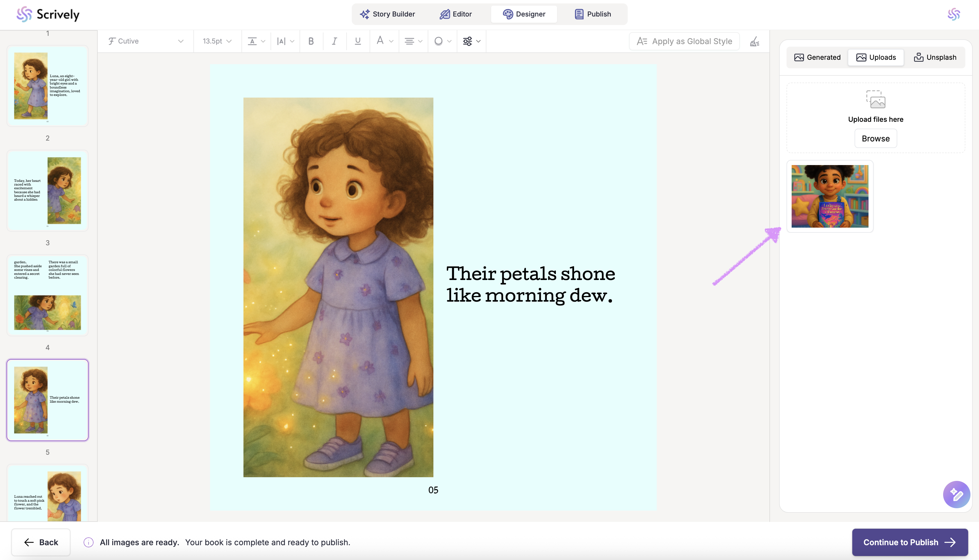Toggle bold text formatting
Image resolution: width=979 pixels, height=560 pixels.
click(311, 41)
